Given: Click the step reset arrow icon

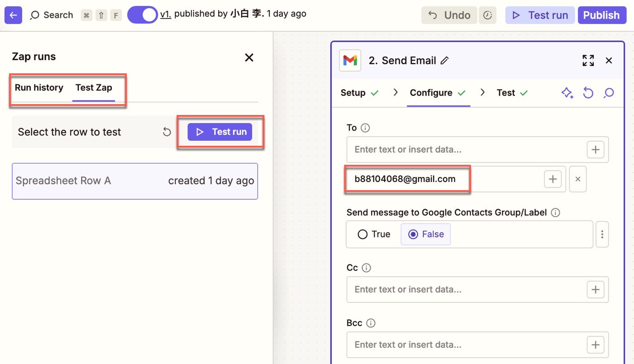Looking at the screenshot, I should click(x=588, y=93).
